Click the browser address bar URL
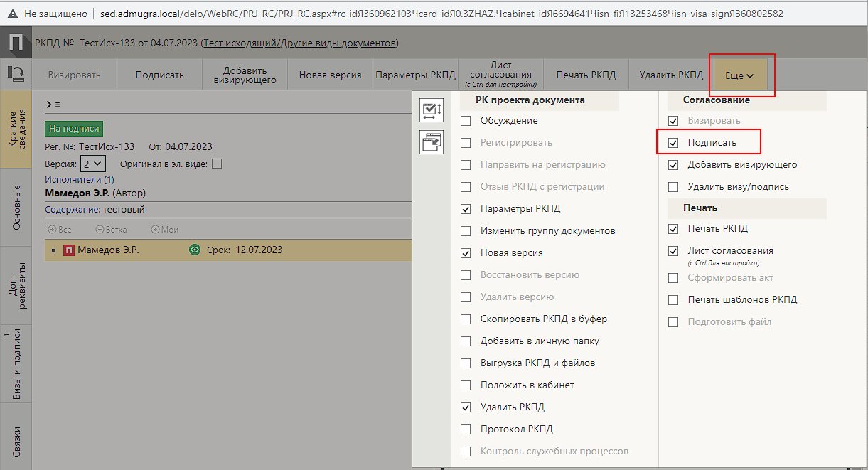Viewport: 868px width, 470px height. click(x=441, y=14)
